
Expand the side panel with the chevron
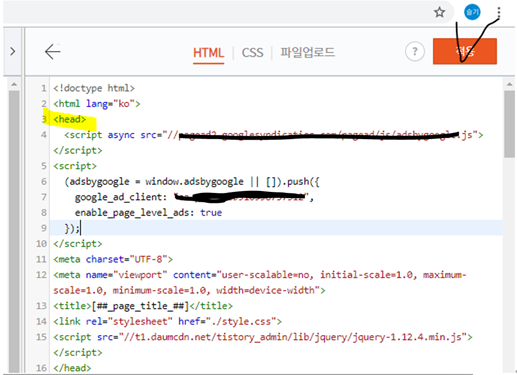tap(13, 51)
